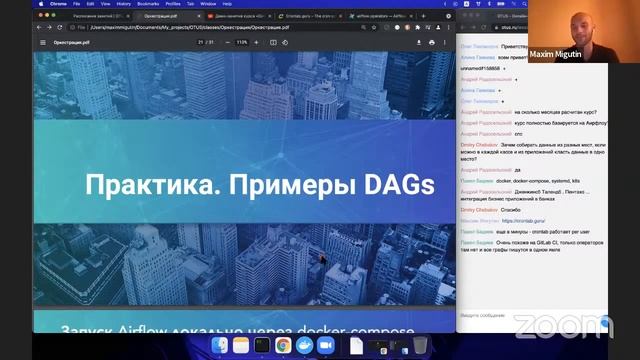Rotate the PDF document counterclockwise
Viewport: 640px width, 360px height.
(x=285, y=42)
